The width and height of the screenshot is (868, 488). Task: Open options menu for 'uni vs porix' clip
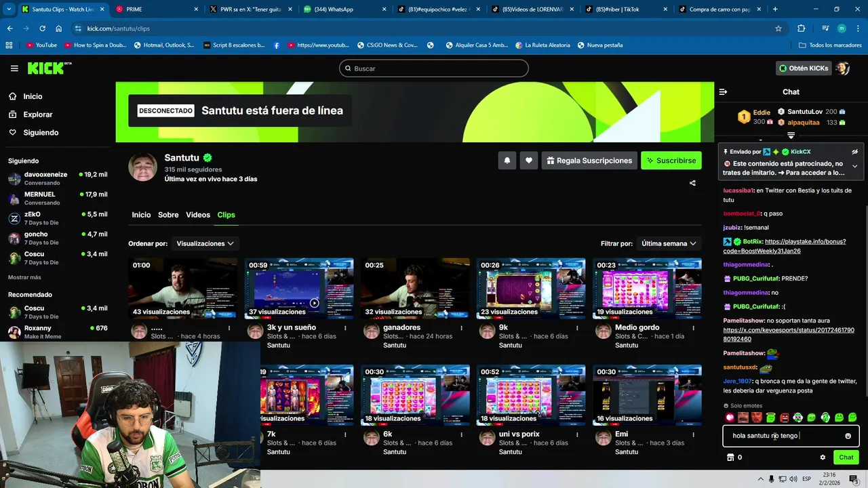tap(577, 434)
